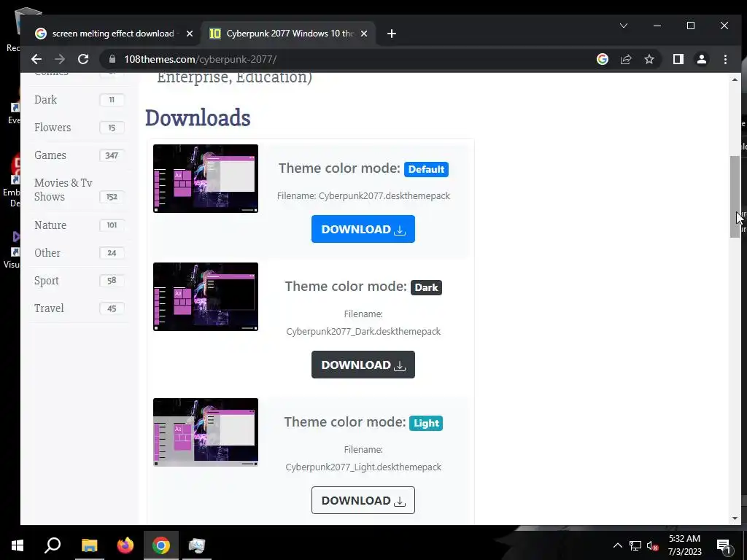Open the Chrome three-dot menu

pyautogui.click(x=725, y=59)
